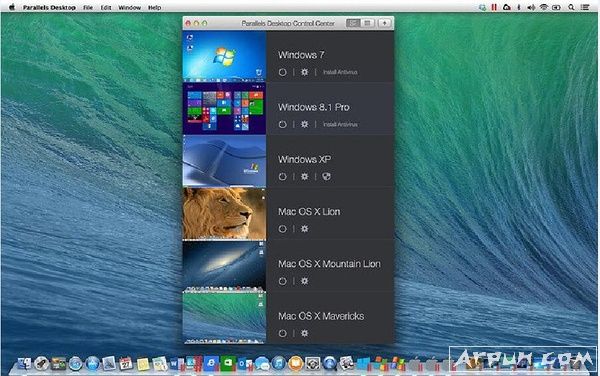Open the Parallels Desktop menu
The width and height of the screenshot is (600, 376).
49,7
